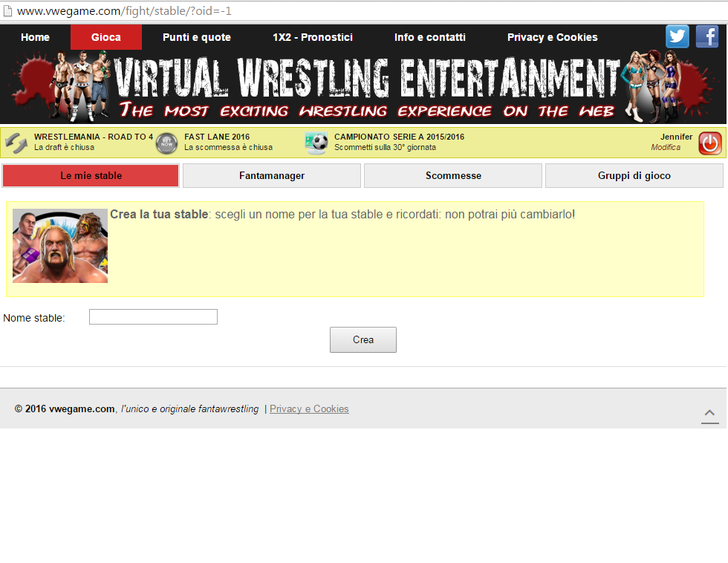This screenshot has height=563, width=728.
Task: Switch to Gruppi di gioco tab
Action: click(634, 175)
